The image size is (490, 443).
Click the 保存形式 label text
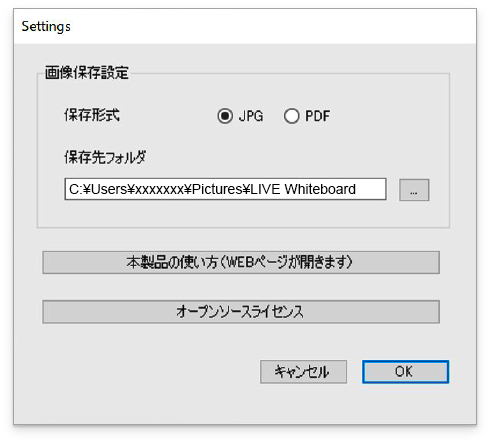[x=92, y=115]
